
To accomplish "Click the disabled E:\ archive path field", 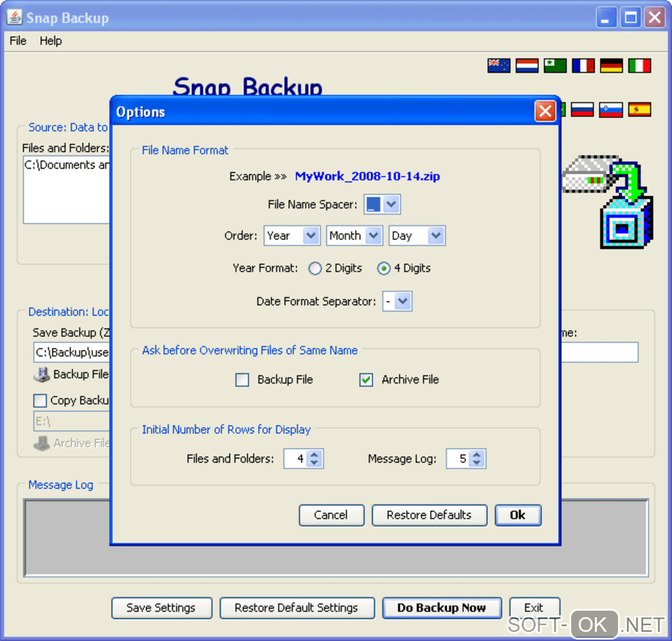I will [72, 421].
